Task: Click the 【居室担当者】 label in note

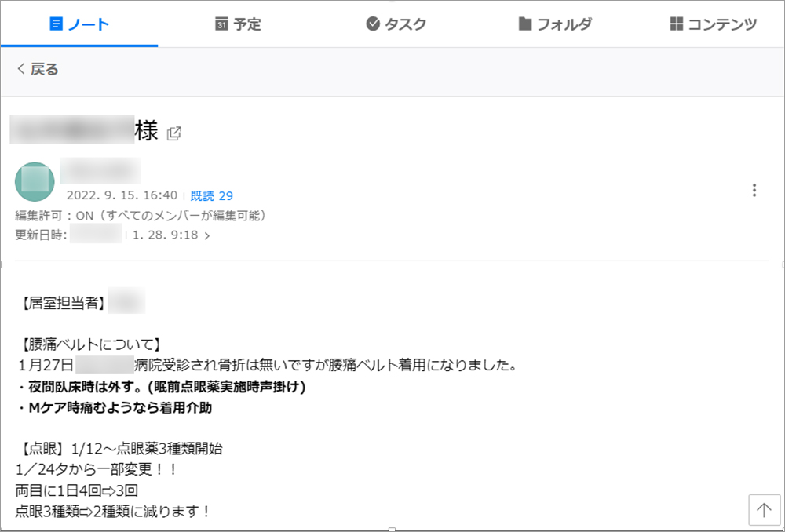Action: coord(61,301)
